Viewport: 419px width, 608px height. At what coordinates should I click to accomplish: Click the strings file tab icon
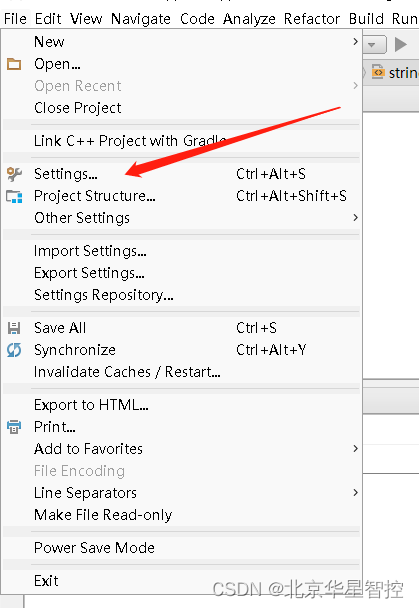tap(378, 72)
